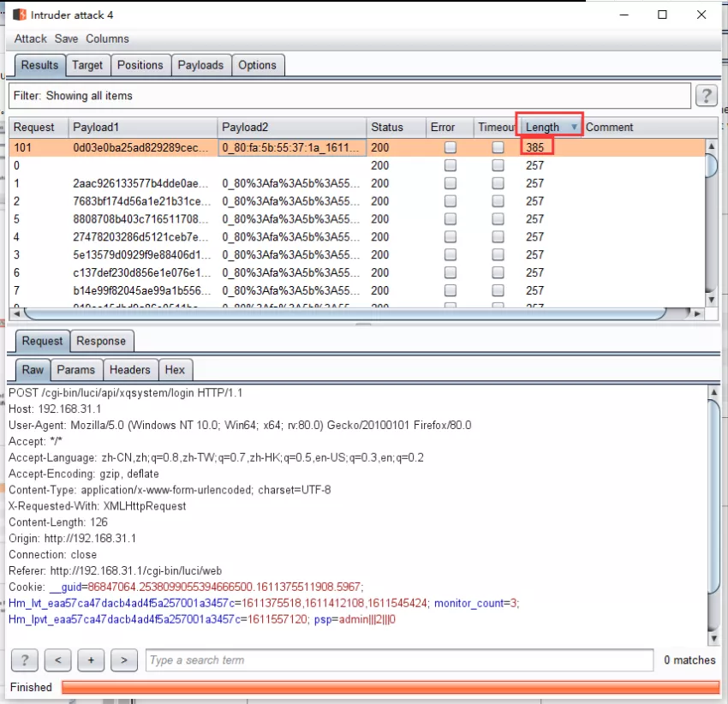
Task: Click the search help question mark button
Action: pos(25,659)
